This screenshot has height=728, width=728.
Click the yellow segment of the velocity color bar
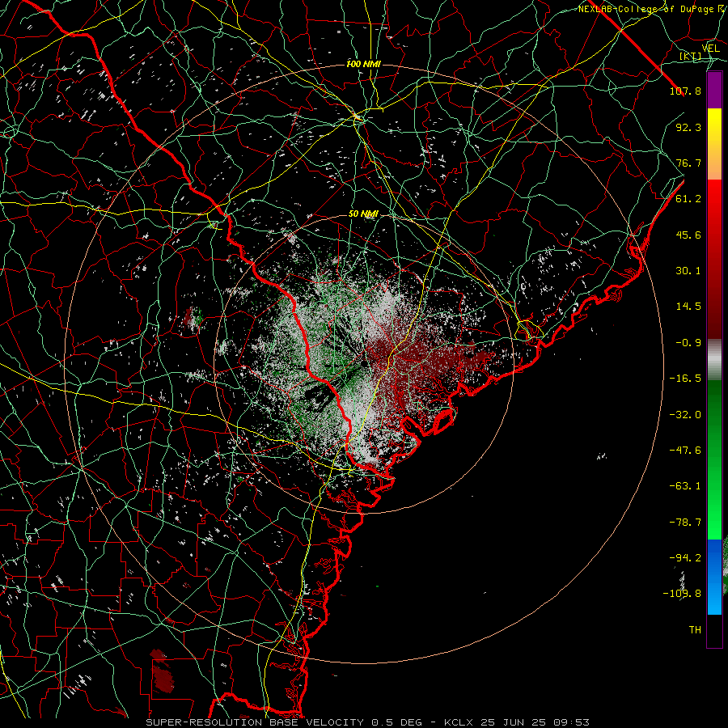click(x=714, y=144)
